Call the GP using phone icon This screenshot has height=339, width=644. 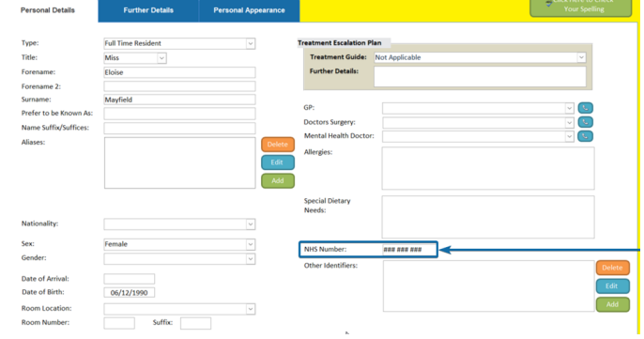(x=585, y=108)
